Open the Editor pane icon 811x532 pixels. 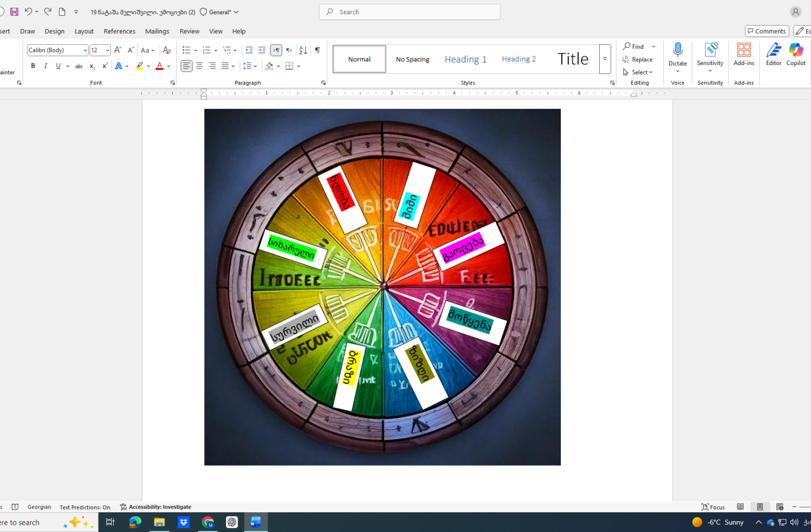tap(773, 51)
